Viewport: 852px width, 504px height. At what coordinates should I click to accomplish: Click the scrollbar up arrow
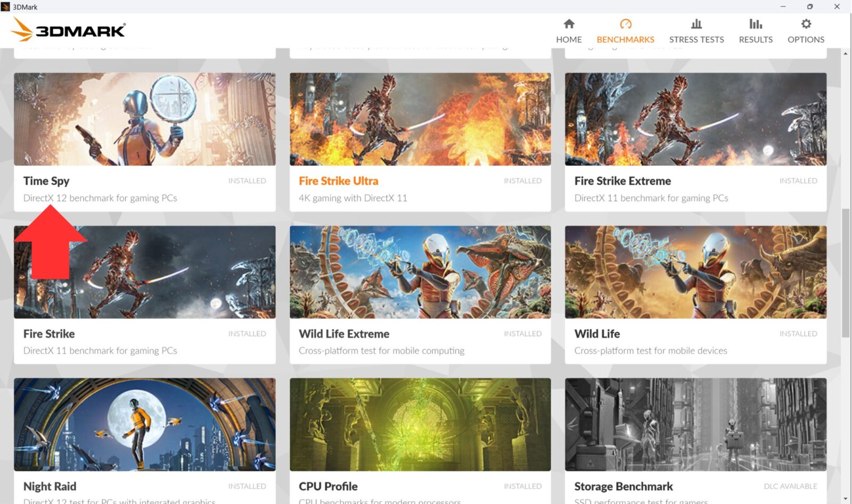(846, 54)
